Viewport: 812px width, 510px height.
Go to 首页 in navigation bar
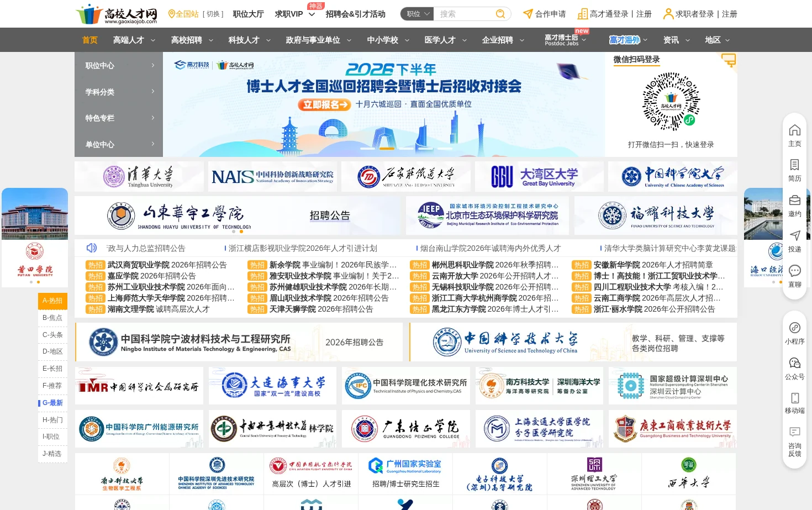tap(90, 40)
